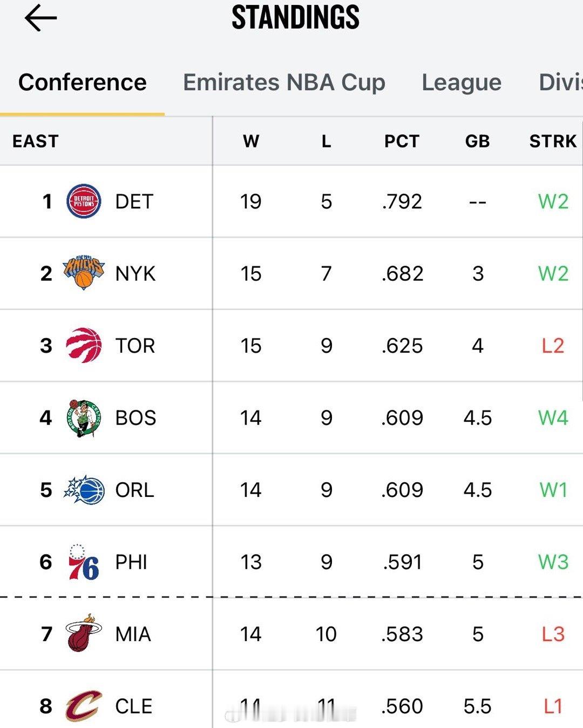
Task: Tap the DET team name
Action: pyautogui.click(x=134, y=201)
